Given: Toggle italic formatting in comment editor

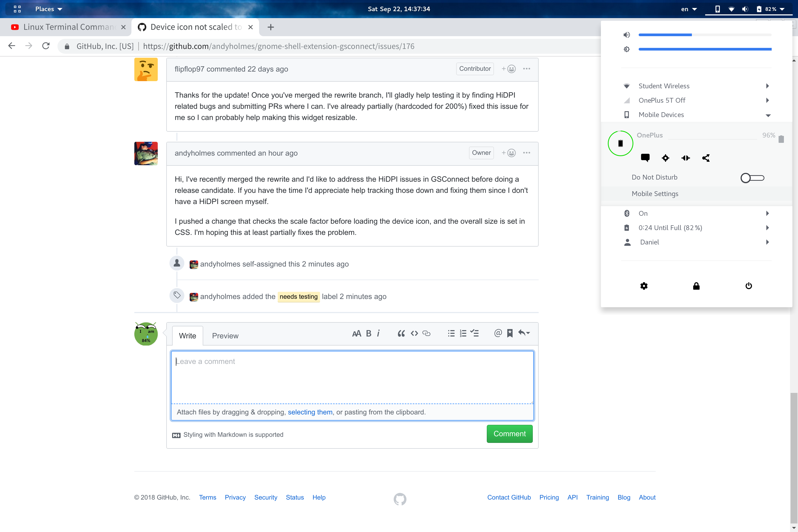Looking at the screenshot, I should pos(378,334).
